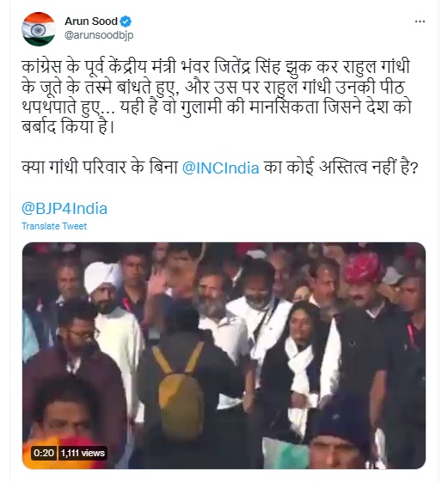Click the 1,111 views label

coord(83,453)
